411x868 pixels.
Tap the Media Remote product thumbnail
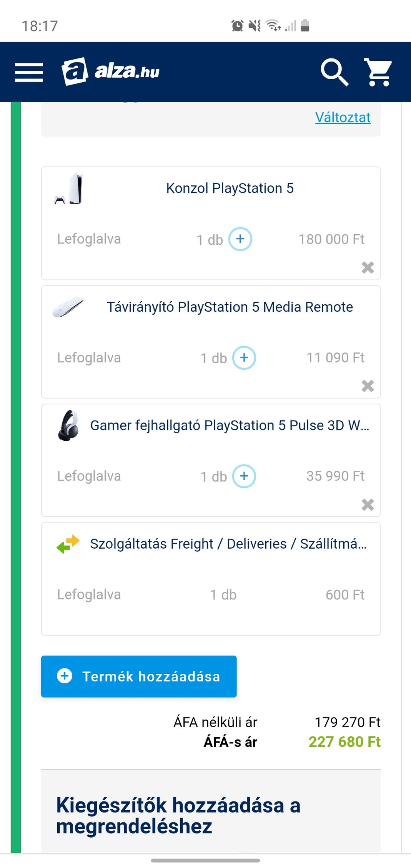(68, 307)
